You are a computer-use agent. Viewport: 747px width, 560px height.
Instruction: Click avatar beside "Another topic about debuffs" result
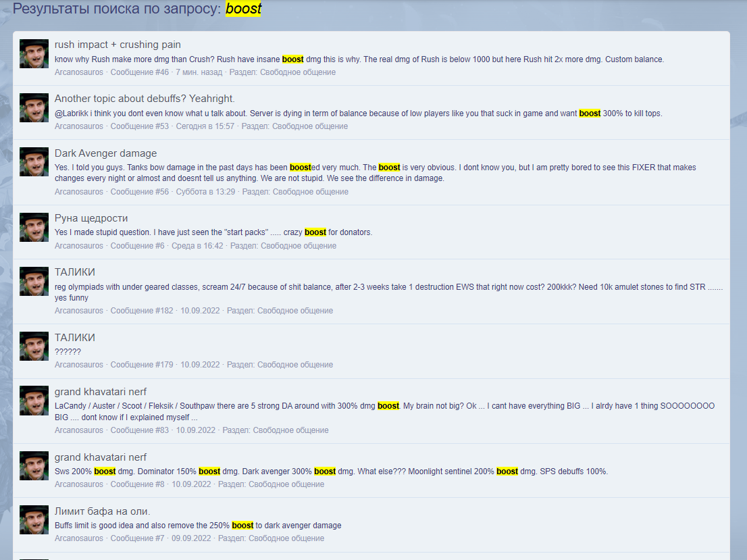[x=34, y=107]
